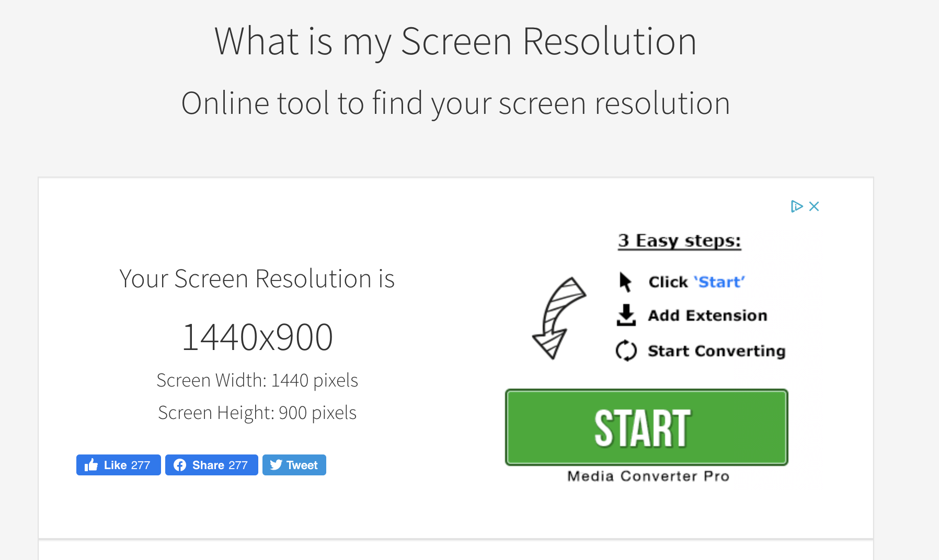The height and width of the screenshot is (560, 939).
Task: Click the '3 Easy steps:' underlined heading
Action: [x=679, y=241]
